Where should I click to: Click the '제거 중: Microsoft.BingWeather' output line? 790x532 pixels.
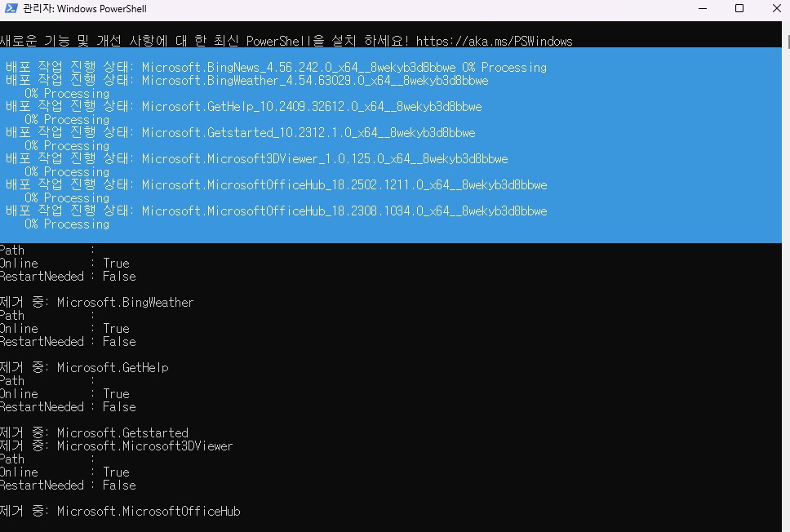[96, 302]
